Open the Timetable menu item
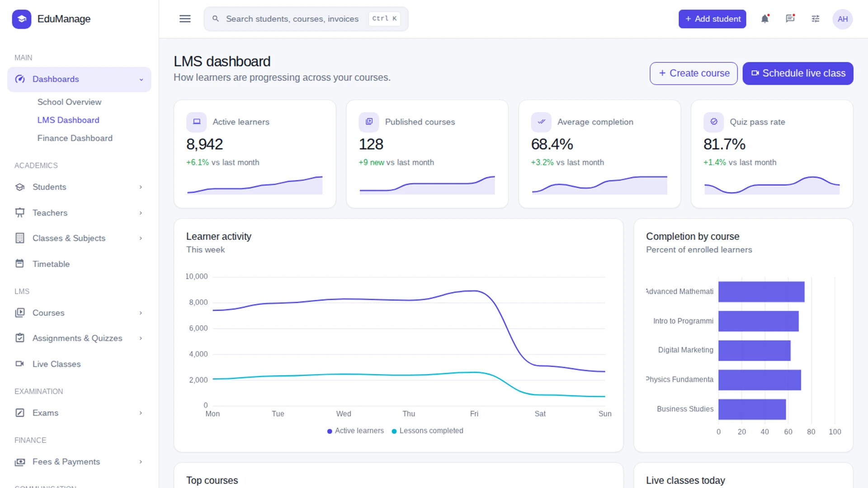 click(x=79, y=264)
